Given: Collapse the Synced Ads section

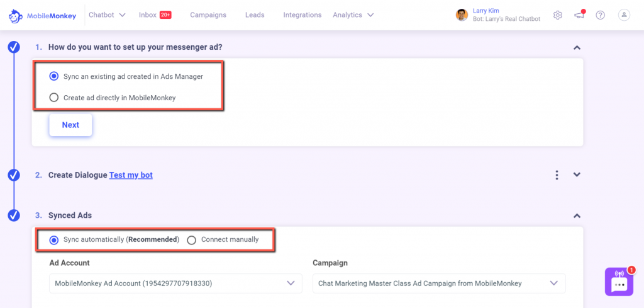Looking at the screenshot, I should coord(577,215).
